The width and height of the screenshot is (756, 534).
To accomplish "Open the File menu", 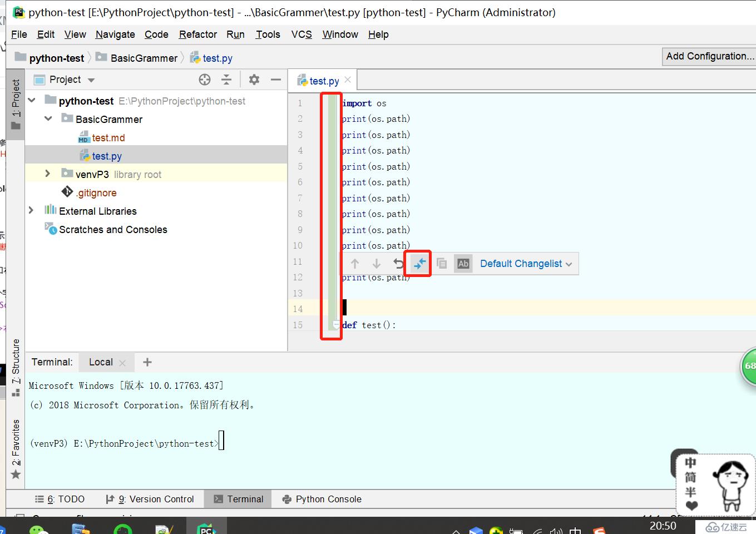I will [x=19, y=34].
